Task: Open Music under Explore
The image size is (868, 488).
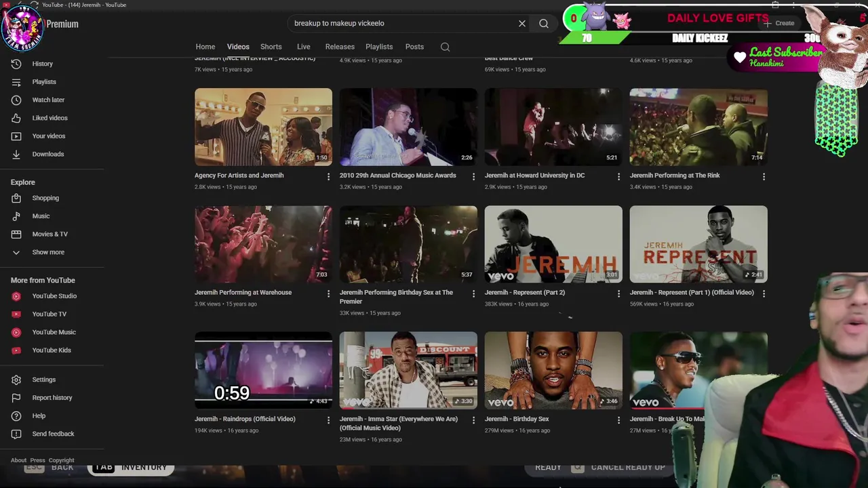Action: click(41, 216)
